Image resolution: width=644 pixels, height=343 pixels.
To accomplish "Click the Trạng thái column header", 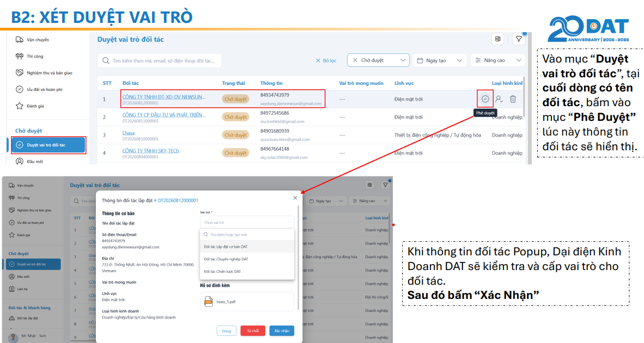I will pos(233,83).
